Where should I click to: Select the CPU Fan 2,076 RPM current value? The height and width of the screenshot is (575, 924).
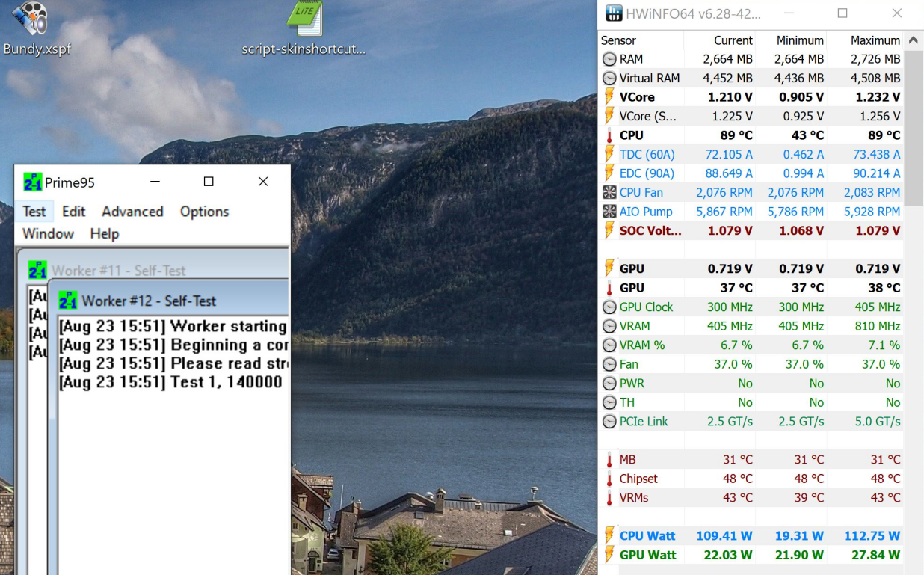pyautogui.click(x=724, y=193)
